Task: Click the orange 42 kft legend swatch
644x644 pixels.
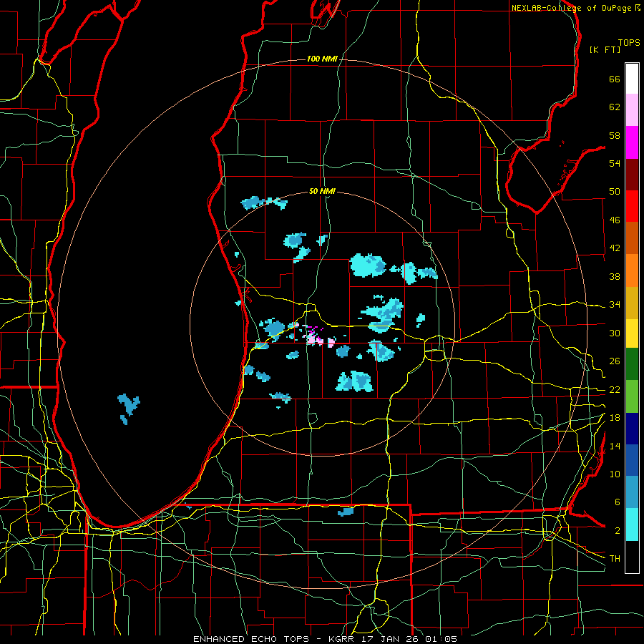Action: [632, 270]
